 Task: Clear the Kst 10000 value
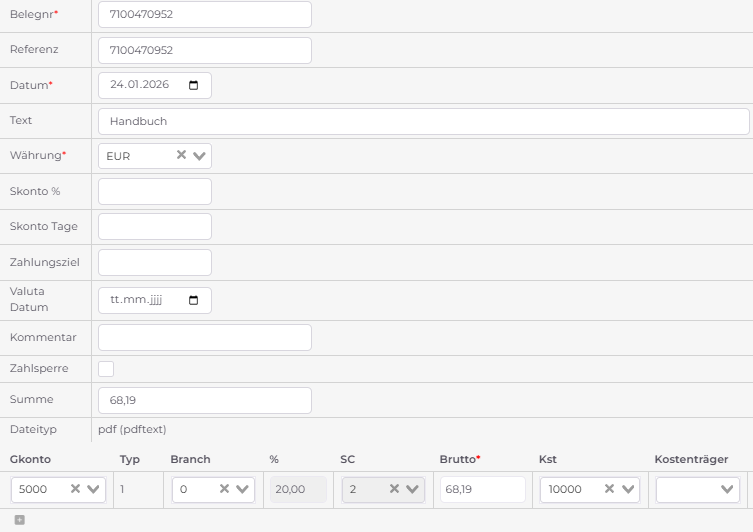click(x=609, y=489)
